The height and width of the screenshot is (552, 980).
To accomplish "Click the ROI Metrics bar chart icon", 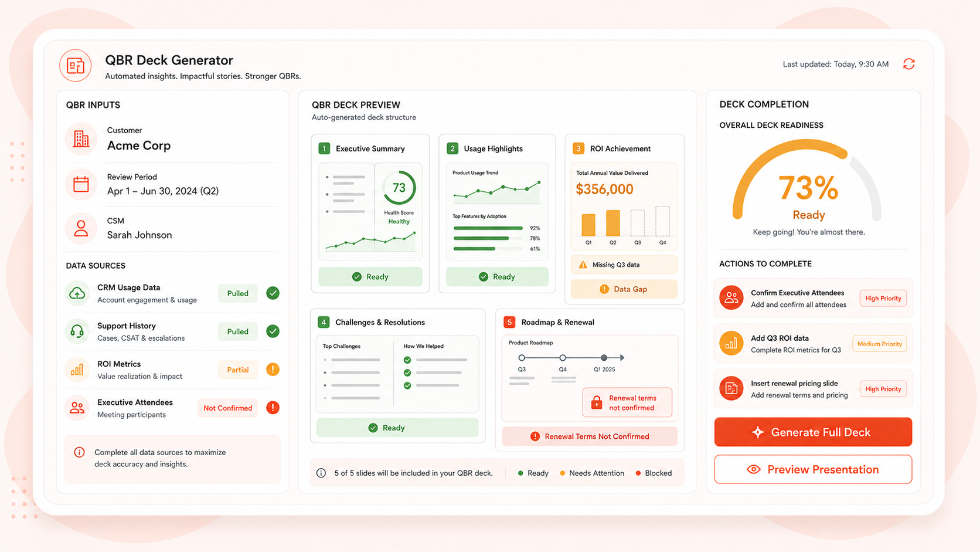I will click(x=77, y=370).
